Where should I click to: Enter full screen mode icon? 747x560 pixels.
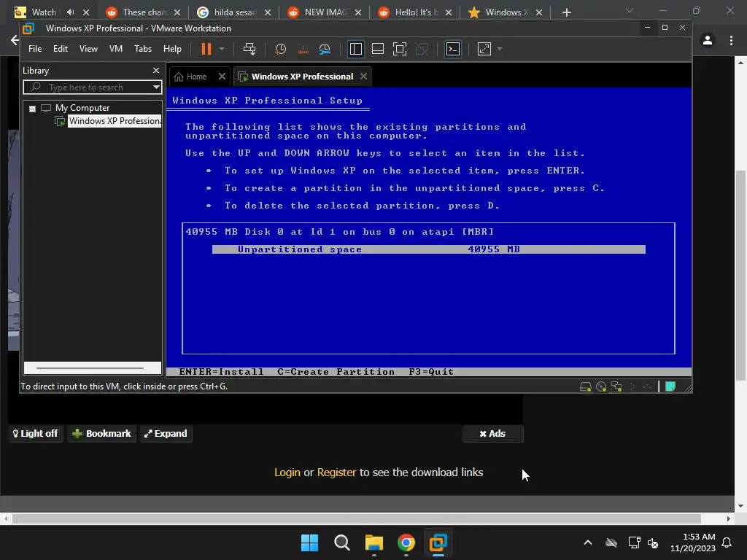click(x=400, y=49)
